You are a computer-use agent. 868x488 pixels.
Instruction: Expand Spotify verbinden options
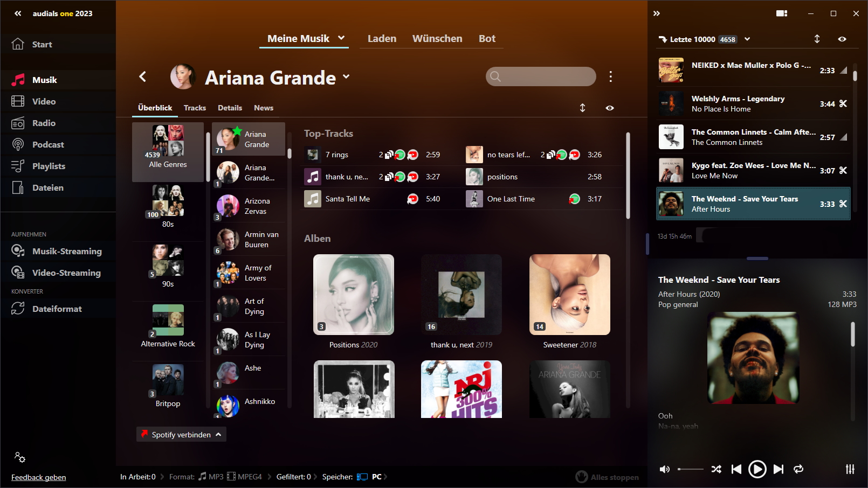click(x=218, y=434)
